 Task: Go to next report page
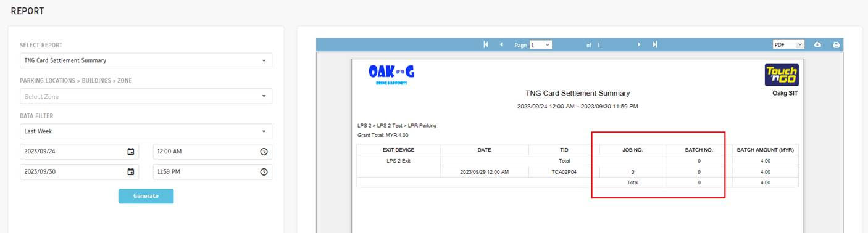click(x=639, y=44)
